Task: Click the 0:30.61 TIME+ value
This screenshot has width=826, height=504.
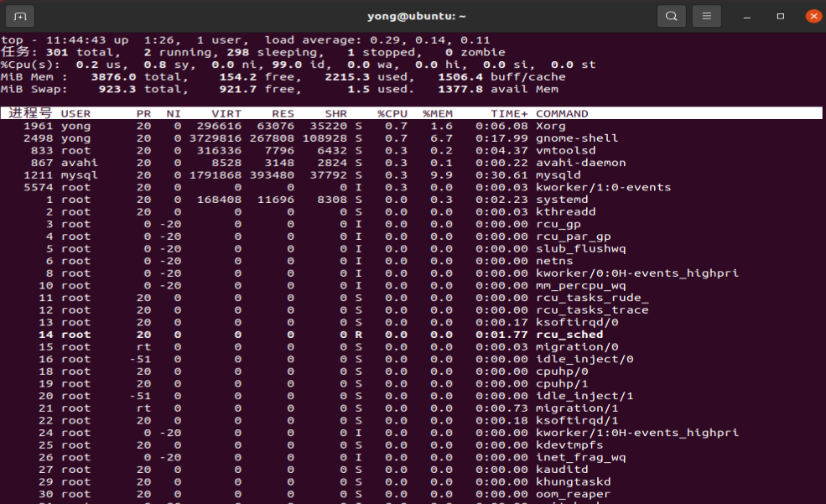Action: point(501,174)
